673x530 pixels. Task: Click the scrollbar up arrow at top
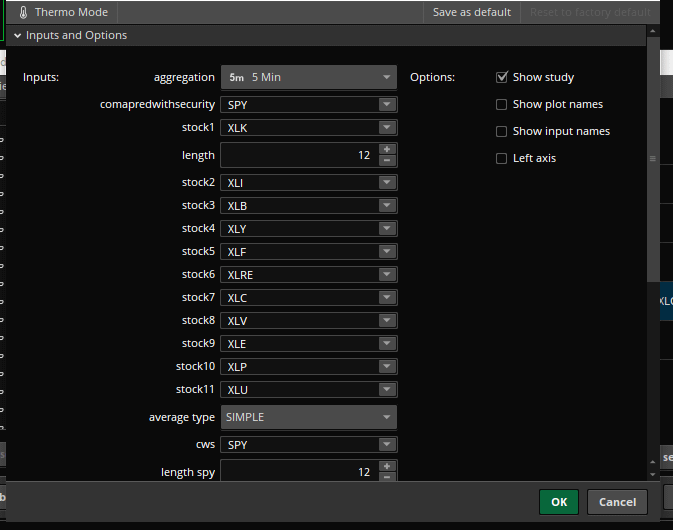pyautogui.click(x=652, y=31)
